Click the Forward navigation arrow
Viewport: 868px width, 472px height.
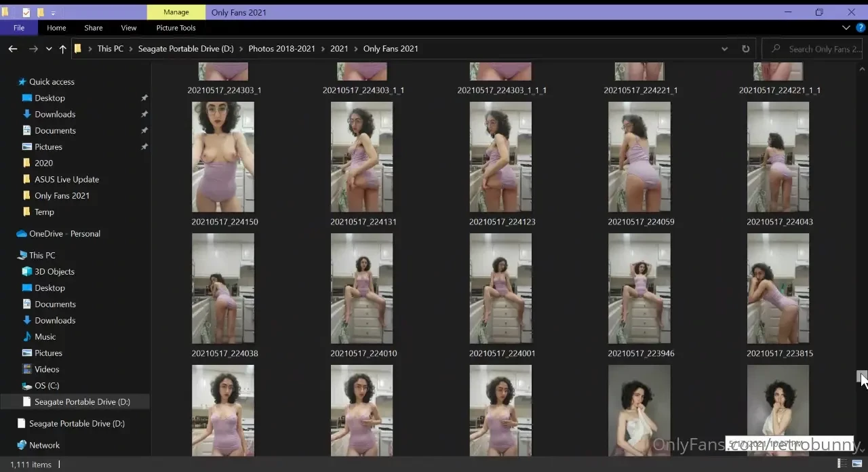click(x=33, y=49)
